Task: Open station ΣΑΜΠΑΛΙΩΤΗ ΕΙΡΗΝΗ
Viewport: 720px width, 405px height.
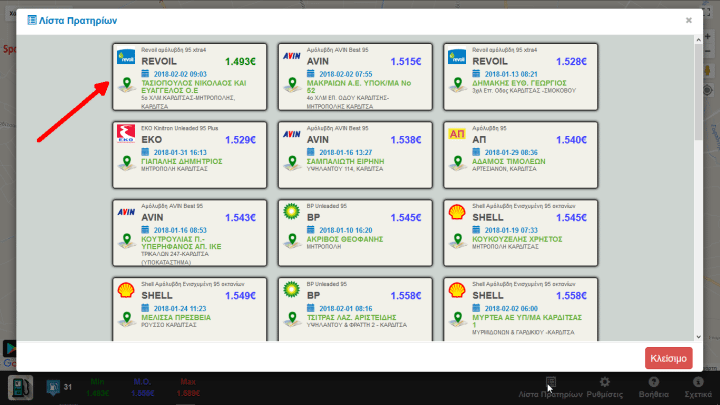Action: coord(345,161)
